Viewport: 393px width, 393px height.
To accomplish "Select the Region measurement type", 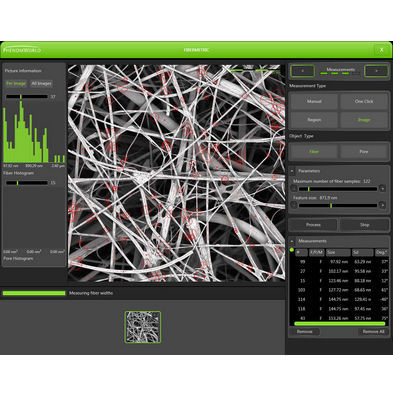I will 314,120.
